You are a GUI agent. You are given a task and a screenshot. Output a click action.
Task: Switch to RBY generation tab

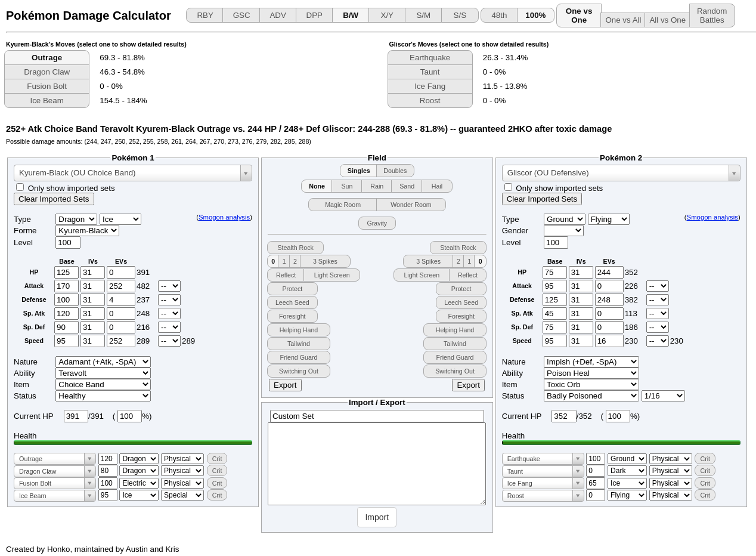[205, 15]
